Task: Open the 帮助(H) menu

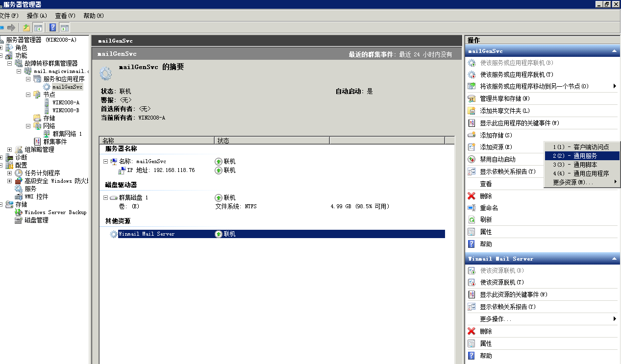Action: pos(94,16)
